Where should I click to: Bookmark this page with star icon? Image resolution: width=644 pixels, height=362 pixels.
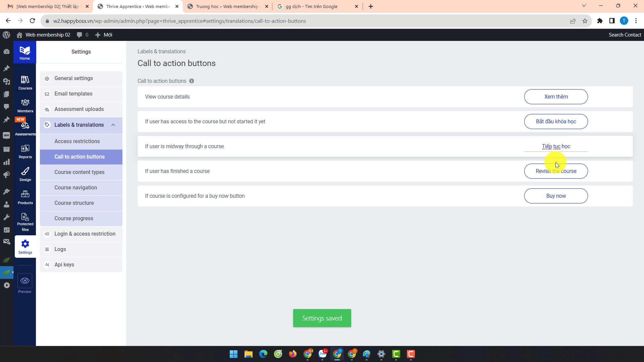tap(585, 21)
